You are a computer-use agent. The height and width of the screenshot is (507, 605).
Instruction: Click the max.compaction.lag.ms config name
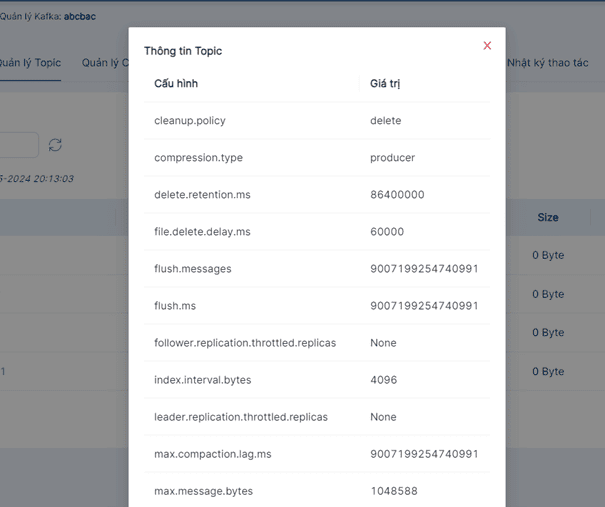[213, 454]
